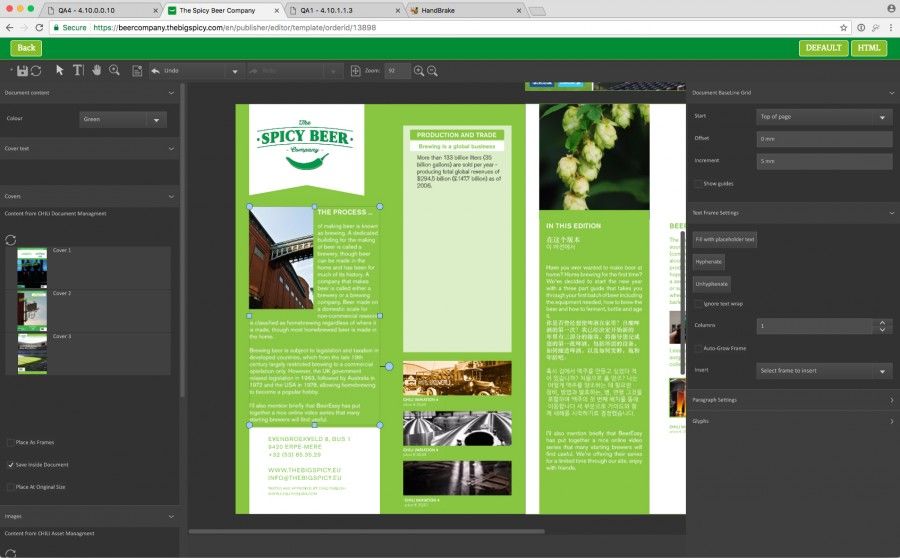Enable Show guides checkbox
900x558 pixels.
tap(698, 184)
